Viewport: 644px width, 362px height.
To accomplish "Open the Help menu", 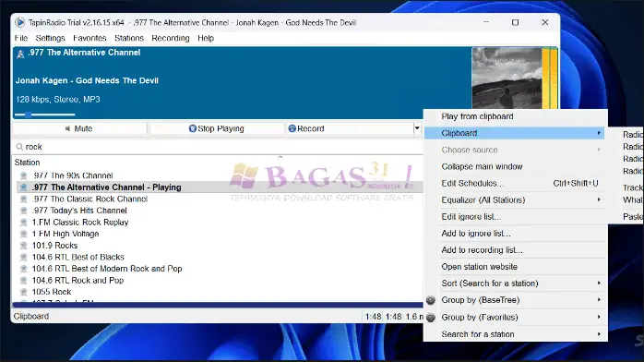I will pyautogui.click(x=206, y=38).
